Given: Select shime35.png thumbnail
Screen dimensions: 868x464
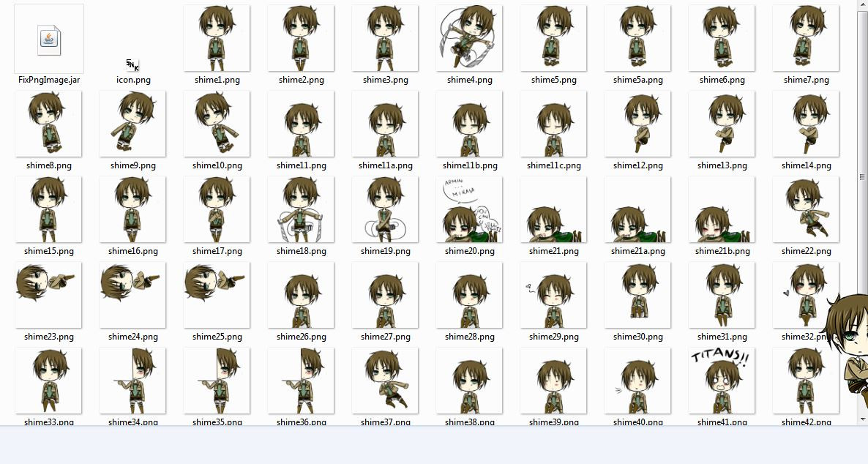Looking at the screenshot, I should coord(217,381).
